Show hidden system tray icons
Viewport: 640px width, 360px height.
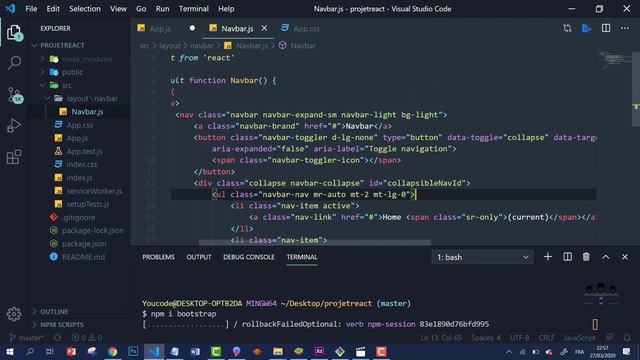(509, 351)
